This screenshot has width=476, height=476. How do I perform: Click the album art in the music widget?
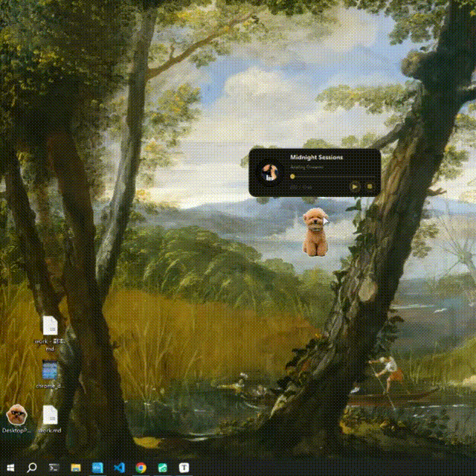269,173
